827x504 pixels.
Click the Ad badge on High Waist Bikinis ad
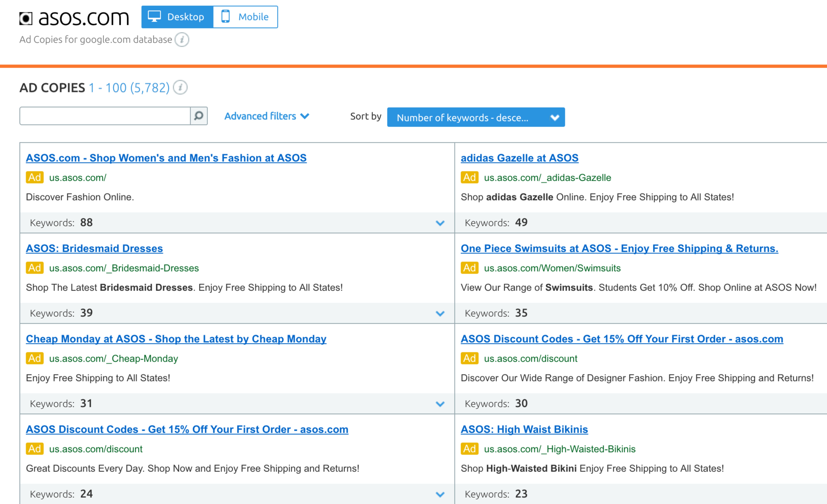pyautogui.click(x=469, y=449)
